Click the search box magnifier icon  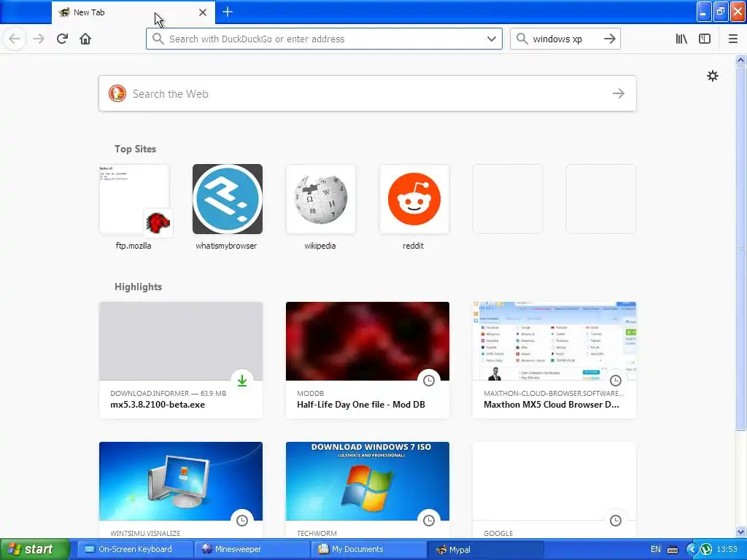(522, 39)
